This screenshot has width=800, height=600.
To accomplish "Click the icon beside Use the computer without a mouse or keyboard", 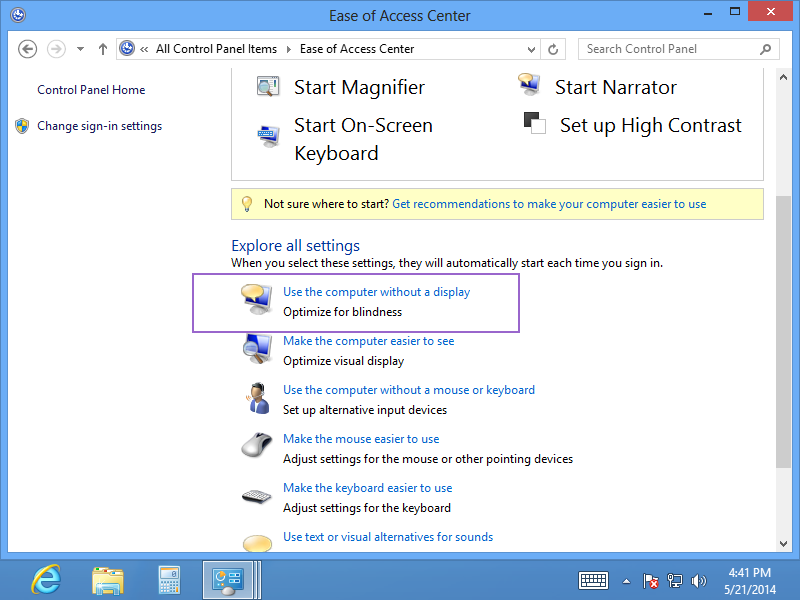I will point(259,398).
